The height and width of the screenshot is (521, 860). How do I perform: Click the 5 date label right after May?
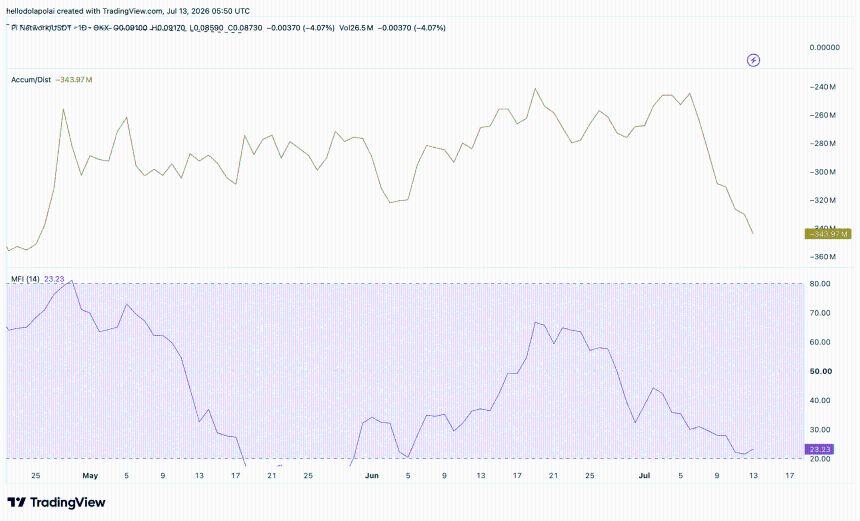pyautogui.click(x=127, y=475)
